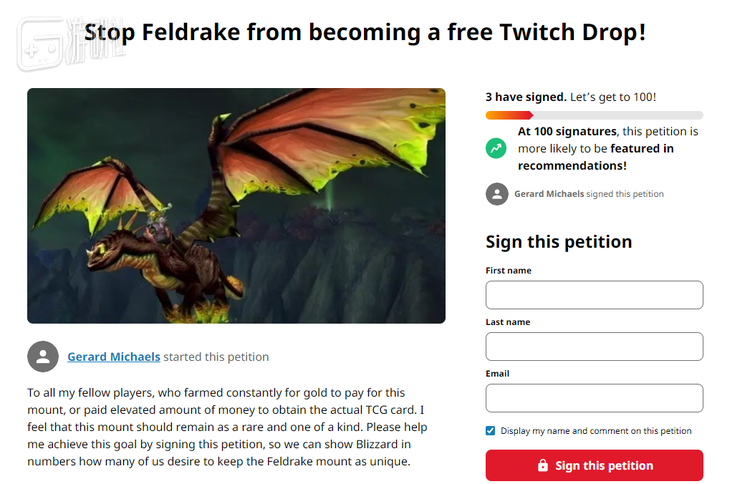Uncheck display my name and comment checkbox
The width and height of the screenshot is (750, 484).
click(x=490, y=431)
